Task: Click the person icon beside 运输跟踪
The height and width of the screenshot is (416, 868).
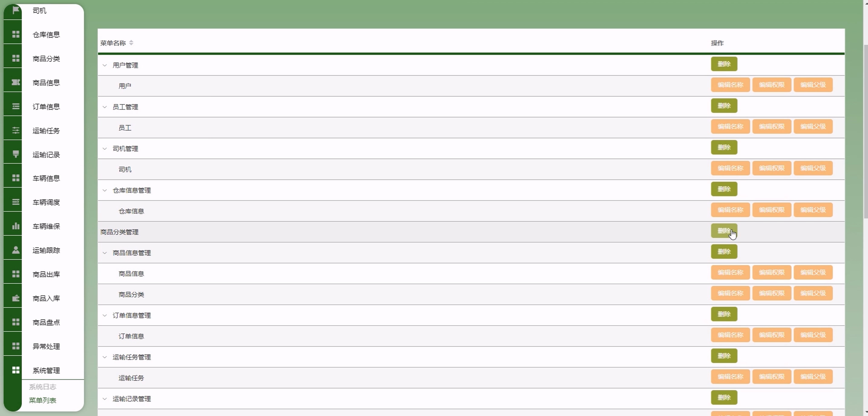Action: pos(15,250)
